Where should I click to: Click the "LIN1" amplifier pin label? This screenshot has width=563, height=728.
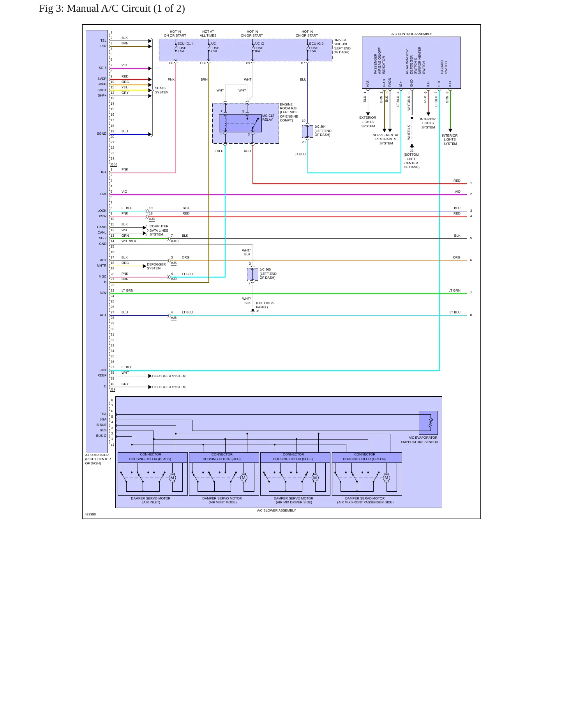tap(103, 370)
